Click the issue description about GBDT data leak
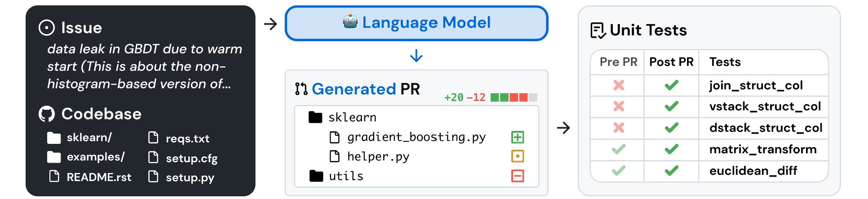Viewport: 868px width, 199px height. pyautogui.click(x=145, y=66)
